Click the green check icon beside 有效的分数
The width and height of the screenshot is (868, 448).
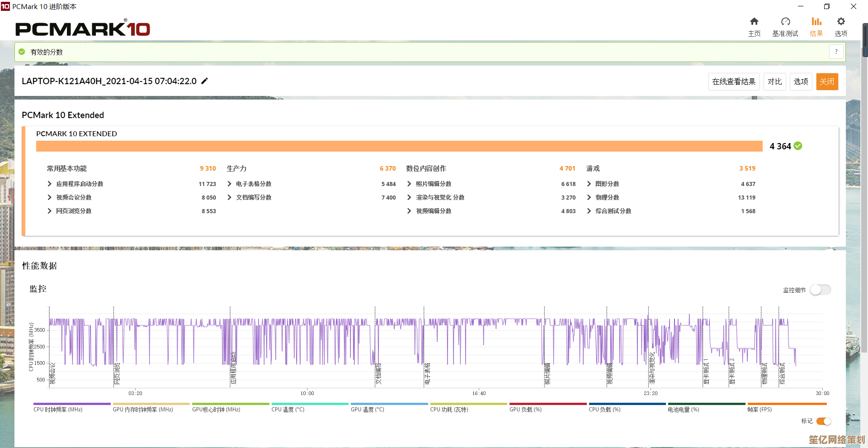click(22, 52)
